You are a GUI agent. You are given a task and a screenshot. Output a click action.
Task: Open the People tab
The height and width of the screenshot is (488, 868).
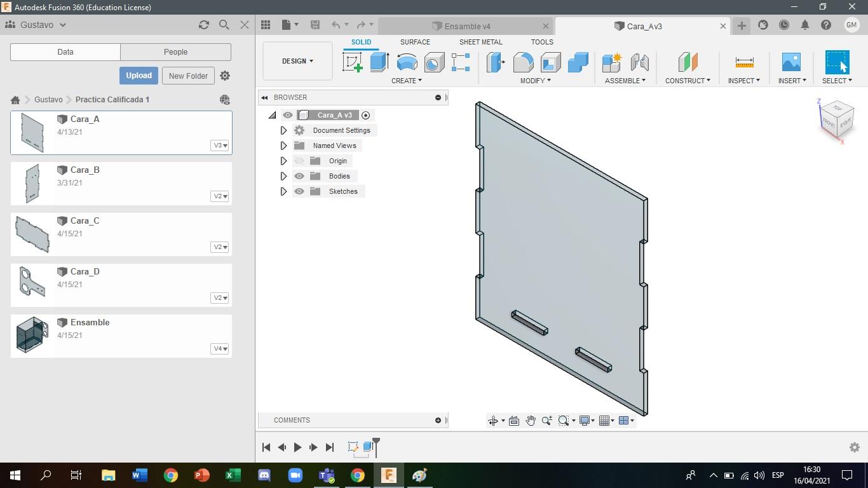(175, 52)
